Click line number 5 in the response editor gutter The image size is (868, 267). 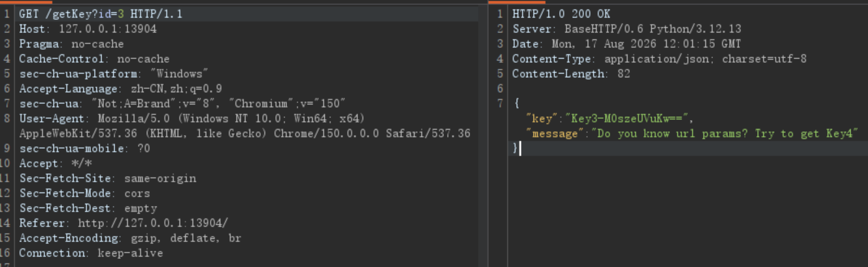pyautogui.click(x=499, y=73)
